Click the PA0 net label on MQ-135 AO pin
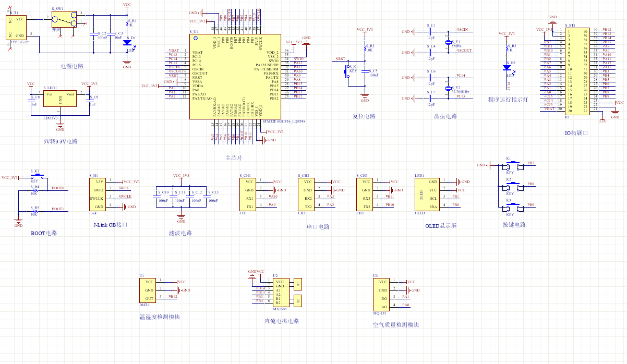 click(x=405, y=305)
